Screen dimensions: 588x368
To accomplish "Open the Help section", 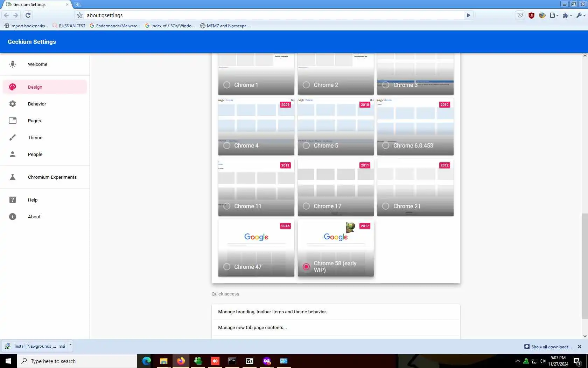I will [x=45, y=200].
